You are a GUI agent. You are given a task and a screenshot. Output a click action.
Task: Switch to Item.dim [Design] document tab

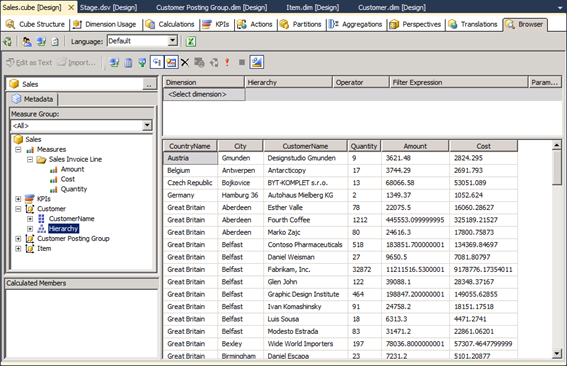coord(313,8)
